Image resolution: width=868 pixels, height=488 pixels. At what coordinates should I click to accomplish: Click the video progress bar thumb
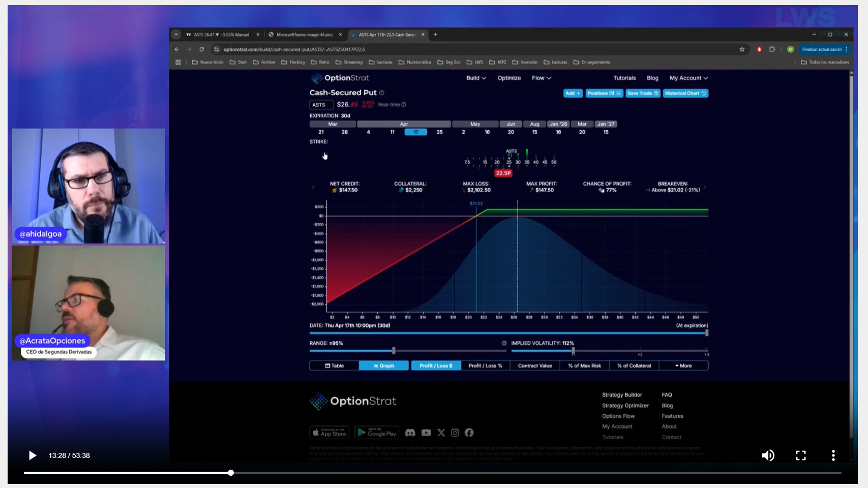coord(231,473)
